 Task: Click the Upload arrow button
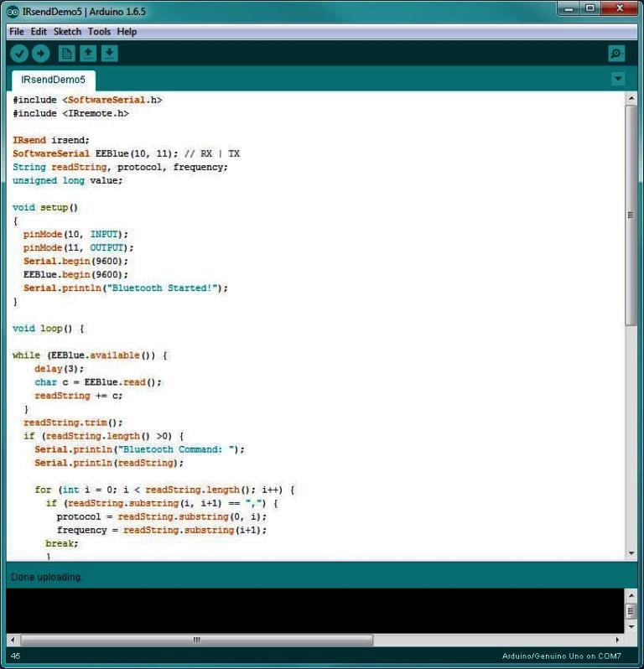40,54
